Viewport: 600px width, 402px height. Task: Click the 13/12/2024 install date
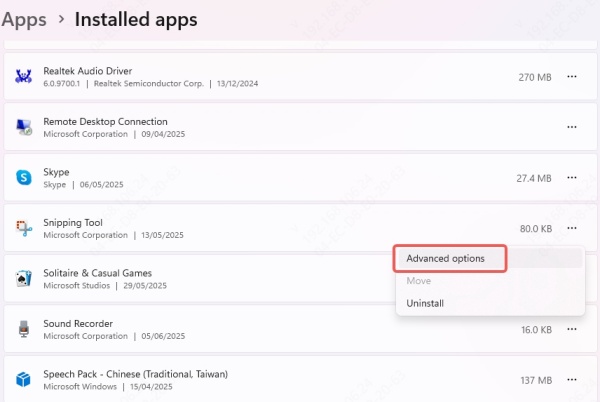(238, 83)
